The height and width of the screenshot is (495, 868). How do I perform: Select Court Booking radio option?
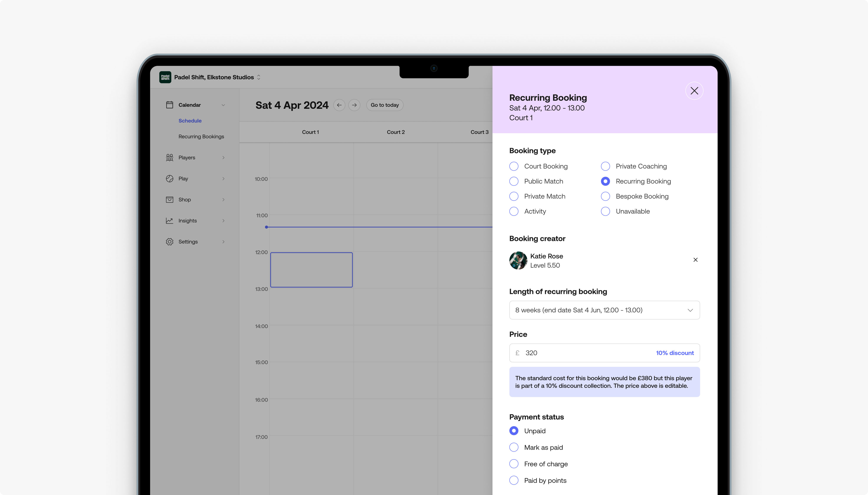(x=514, y=166)
